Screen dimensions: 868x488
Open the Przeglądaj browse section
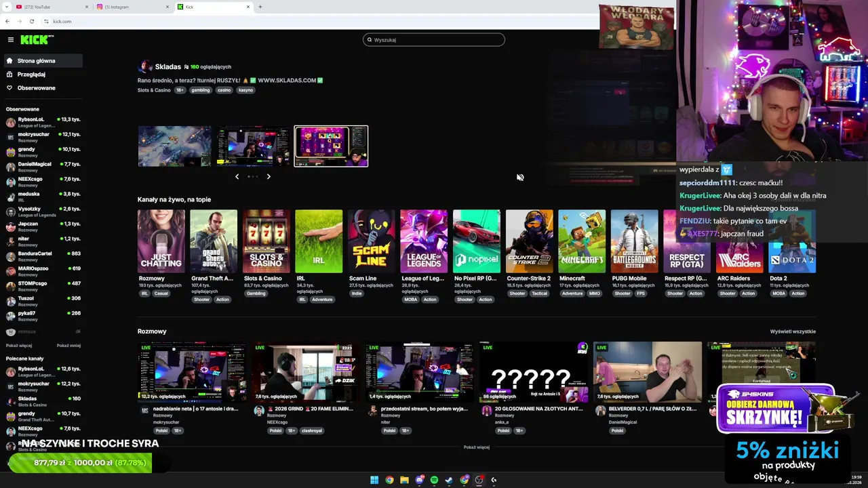tap(43, 74)
